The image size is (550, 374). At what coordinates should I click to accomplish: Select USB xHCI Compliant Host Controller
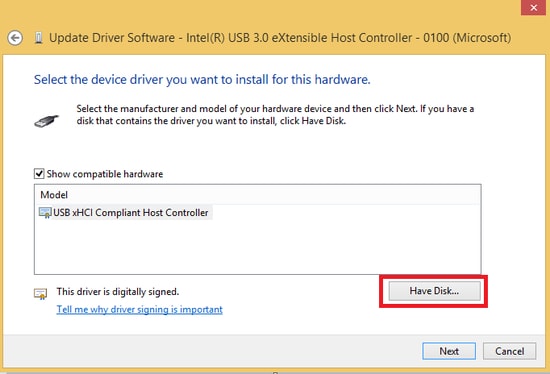point(124,213)
